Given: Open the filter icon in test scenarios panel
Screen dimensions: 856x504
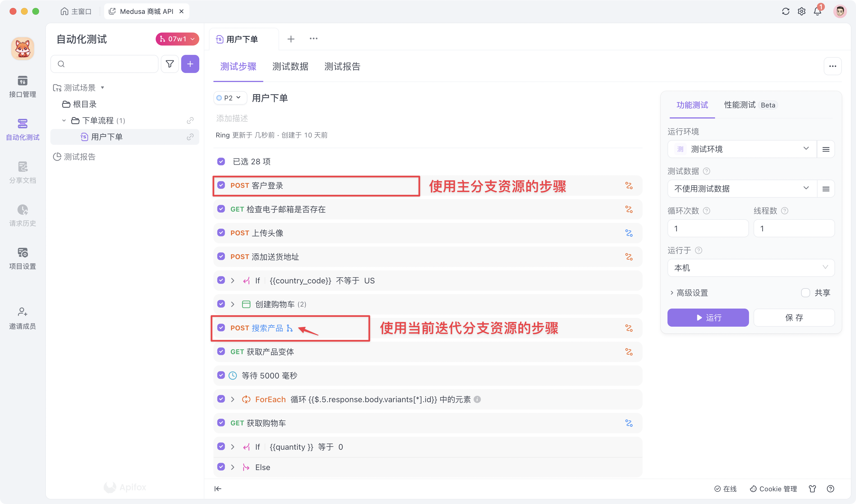Looking at the screenshot, I should pyautogui.click(x=170, y=64).
